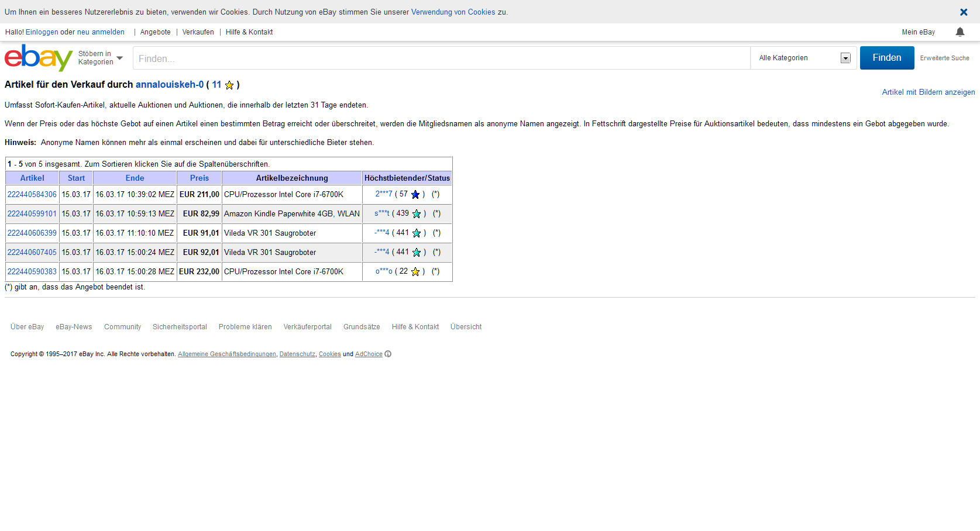This screenshot has width=980, height=531.
Task: Open Grundsätze footer link
Action: coord(362,327)
